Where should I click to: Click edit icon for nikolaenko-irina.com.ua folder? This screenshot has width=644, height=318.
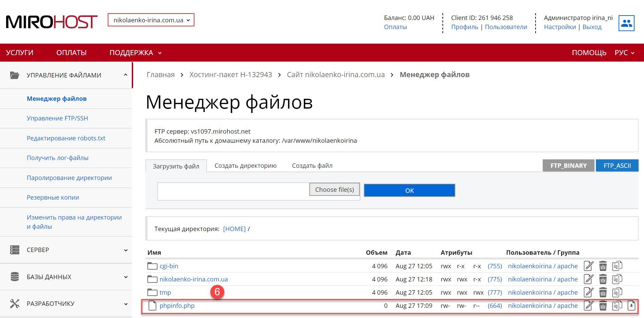(x=589, y=279)
